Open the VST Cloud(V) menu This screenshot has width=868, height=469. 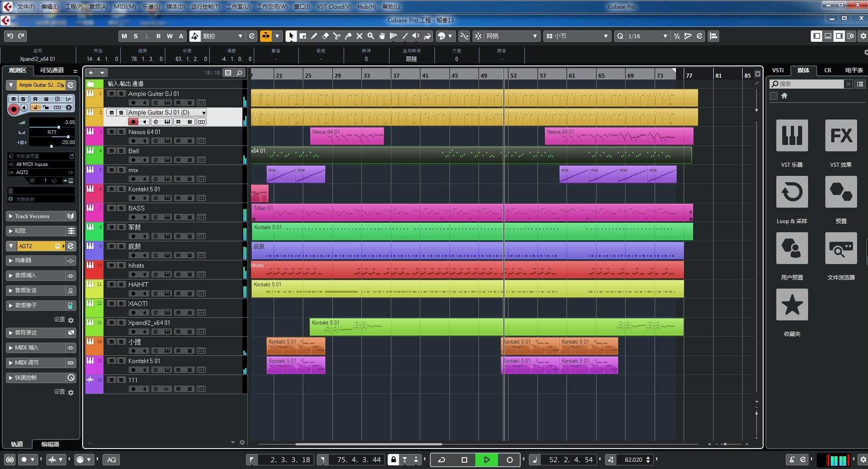[334, 7]
